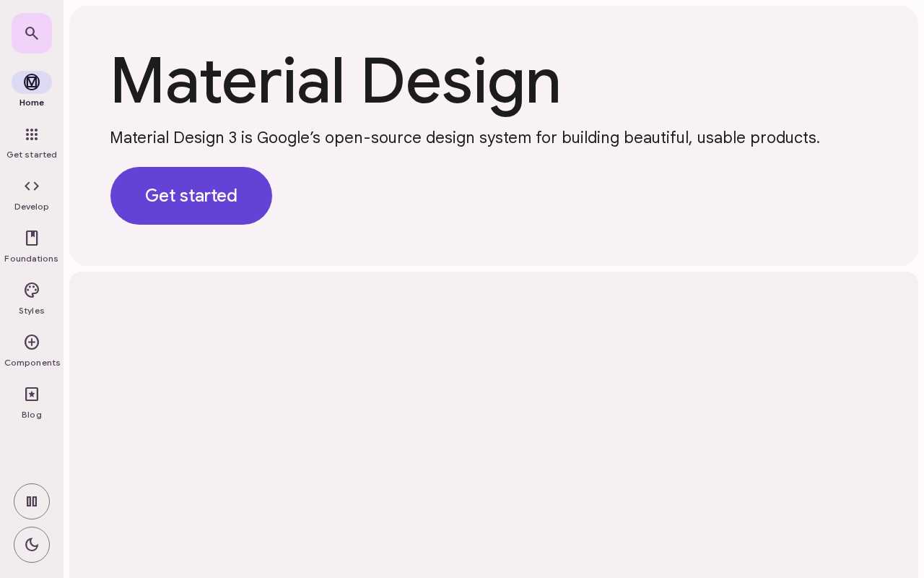
Task: Open the Foundations section from the sidebar
Action: [31, 259]
